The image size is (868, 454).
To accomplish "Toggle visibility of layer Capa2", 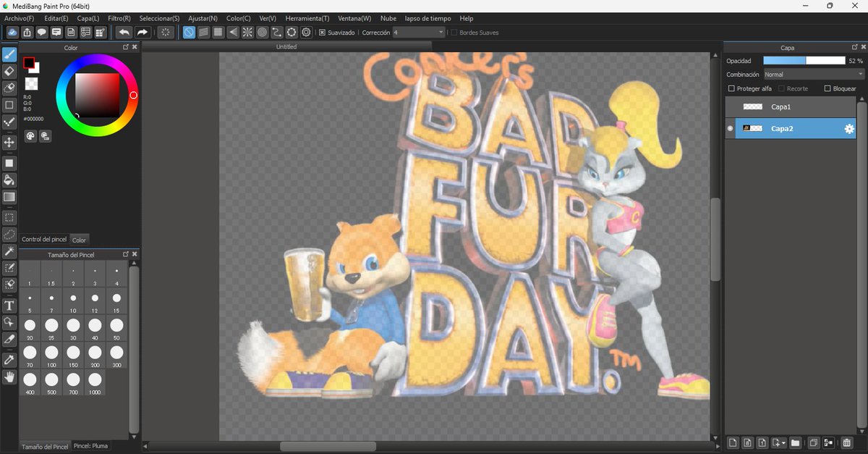I will pyautogui.click(x=730, y=128).
